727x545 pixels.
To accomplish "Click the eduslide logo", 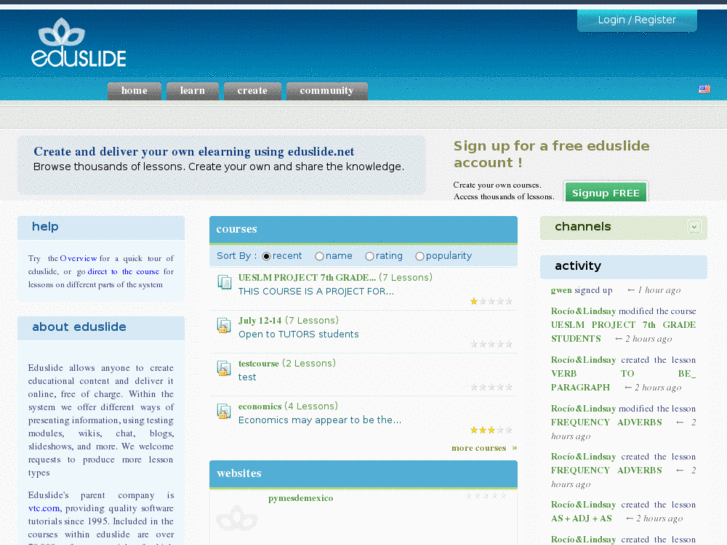I will click(x=78, y=43).
